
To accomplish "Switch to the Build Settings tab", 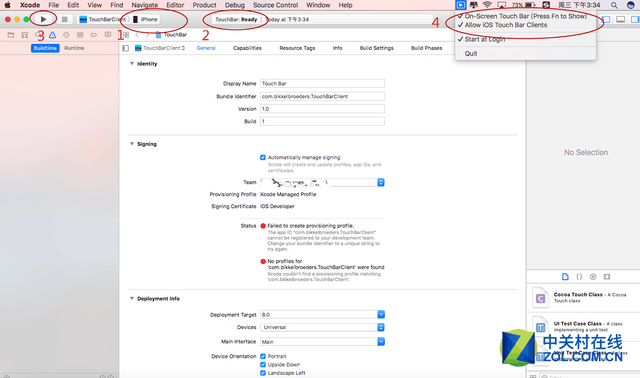I will (376, 48).
